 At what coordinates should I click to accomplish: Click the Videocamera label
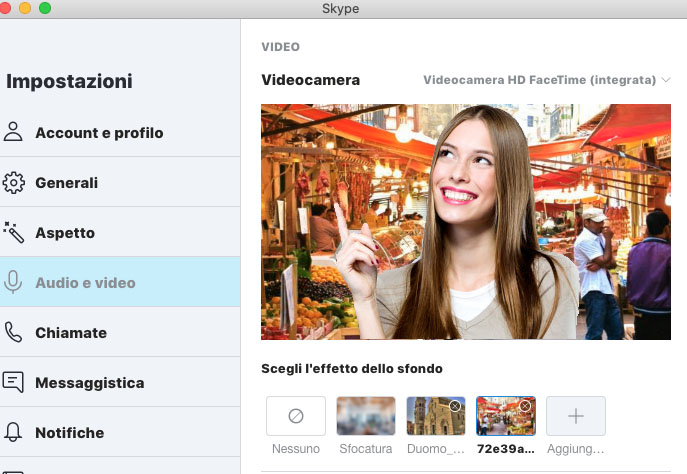(311, 80)
